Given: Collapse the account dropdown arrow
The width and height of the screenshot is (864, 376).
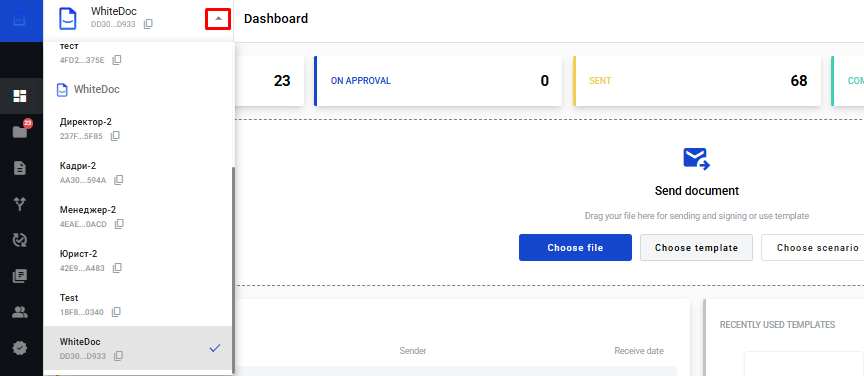Looking at the screenshot, I should click(x=219, y=19).
